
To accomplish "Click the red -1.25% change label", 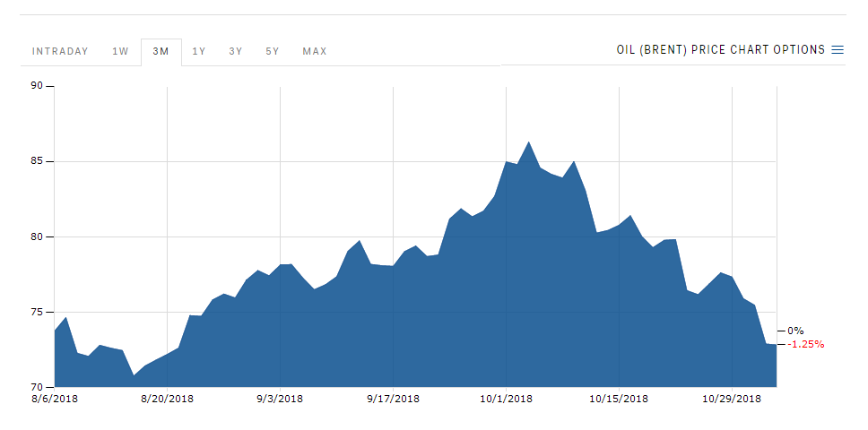I will pos(805,345).
